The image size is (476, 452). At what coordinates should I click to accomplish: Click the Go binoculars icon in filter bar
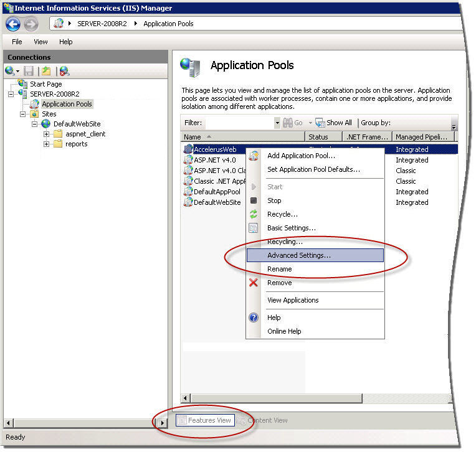287,123
